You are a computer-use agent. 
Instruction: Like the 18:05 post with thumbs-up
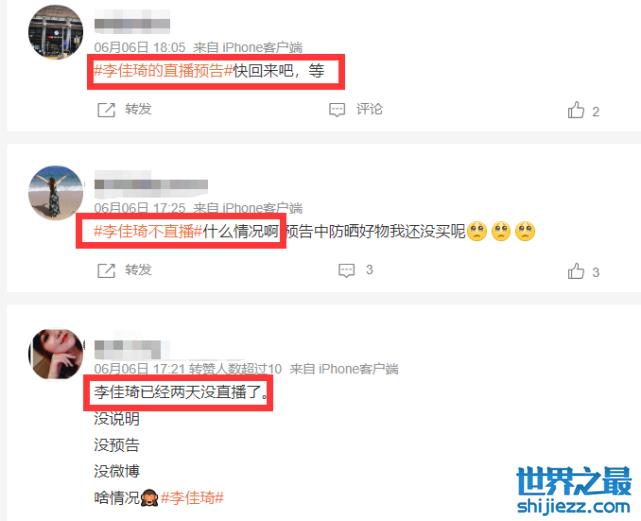576,110
